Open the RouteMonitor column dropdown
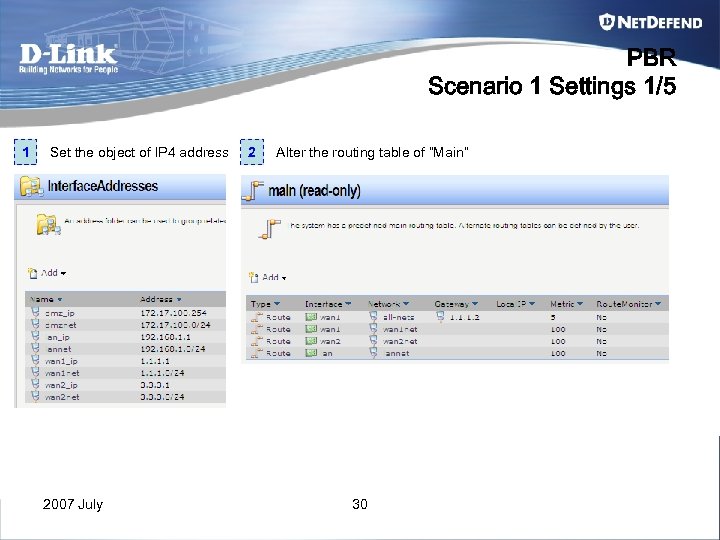Screen dimensions: 720x540 pyautogui.click(x=658, y=304)
